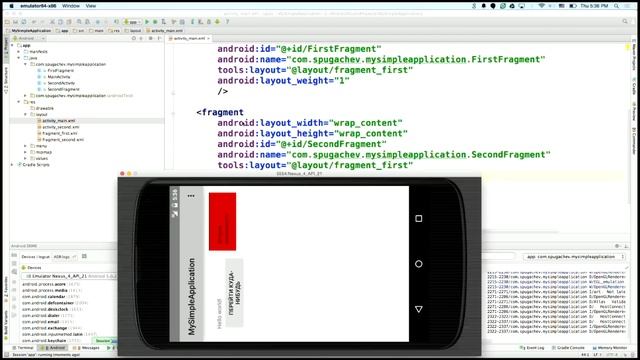Close the activity_main.xml editor tab
Image resolution: width=640 pixels, height=360 pixels.
(208, 38)
